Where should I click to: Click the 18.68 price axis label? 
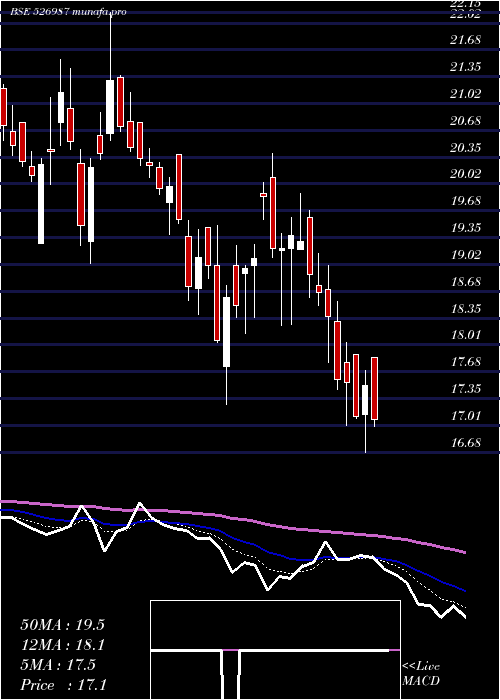(x=466, y=282)
